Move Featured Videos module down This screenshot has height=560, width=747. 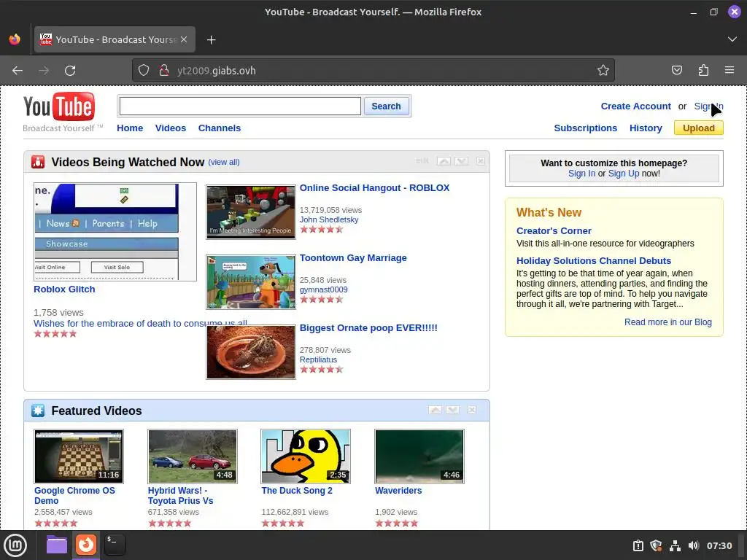452,410
